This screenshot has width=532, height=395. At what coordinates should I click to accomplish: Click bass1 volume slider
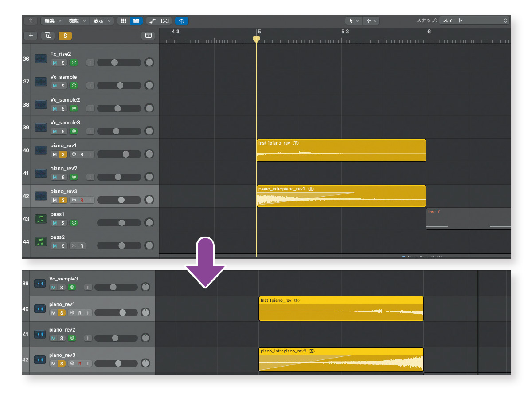(119, 223)
